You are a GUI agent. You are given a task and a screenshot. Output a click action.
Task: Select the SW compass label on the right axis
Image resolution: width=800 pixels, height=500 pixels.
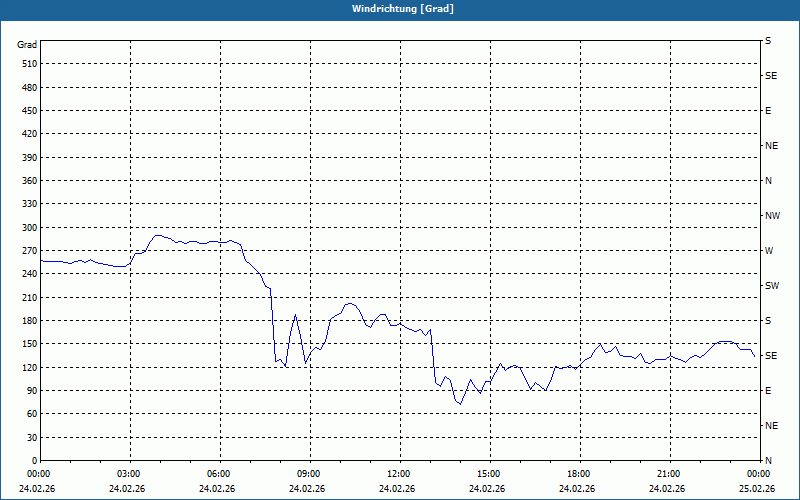coord(771,286)
